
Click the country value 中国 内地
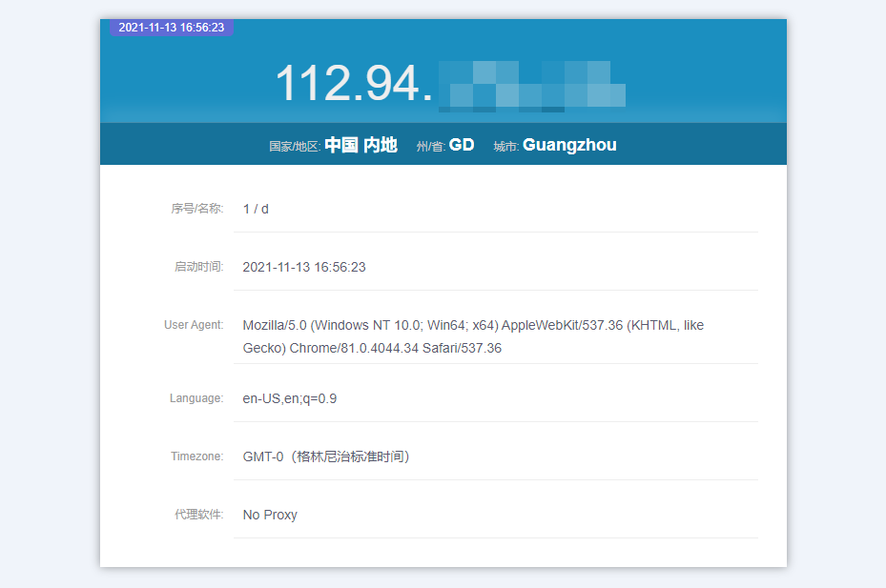[361, 145]
